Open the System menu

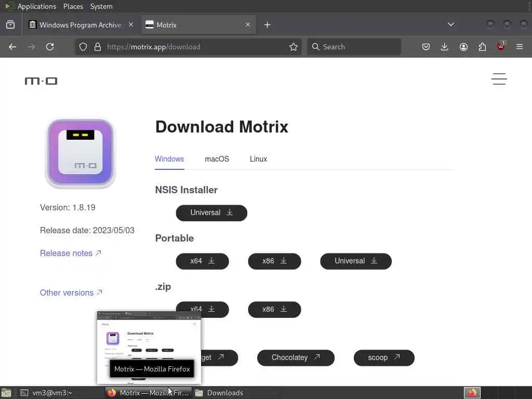tap(101, 6)
